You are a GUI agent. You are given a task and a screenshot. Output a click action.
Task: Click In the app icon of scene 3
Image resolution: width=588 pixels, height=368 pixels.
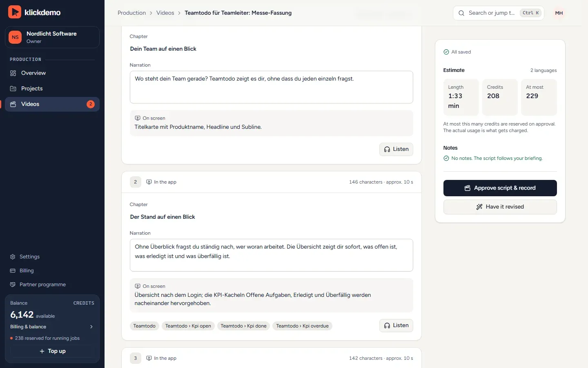pos(149,358)
